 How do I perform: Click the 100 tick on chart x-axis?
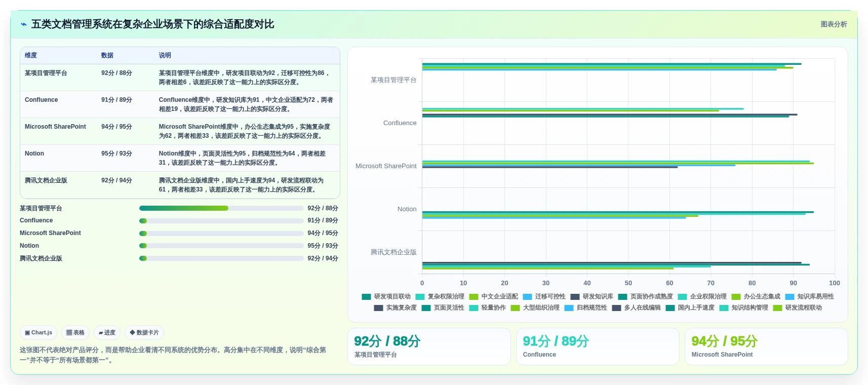[834, 283]
